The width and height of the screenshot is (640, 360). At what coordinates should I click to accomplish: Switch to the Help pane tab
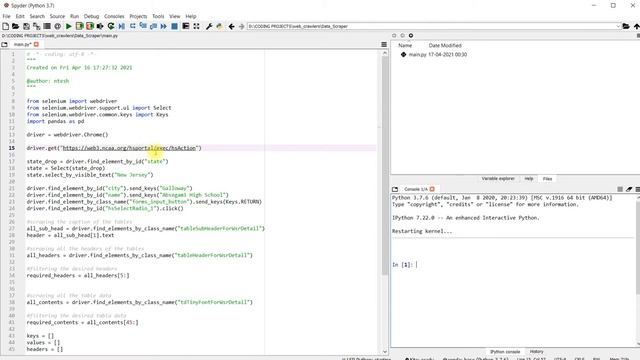pos(529,179)
